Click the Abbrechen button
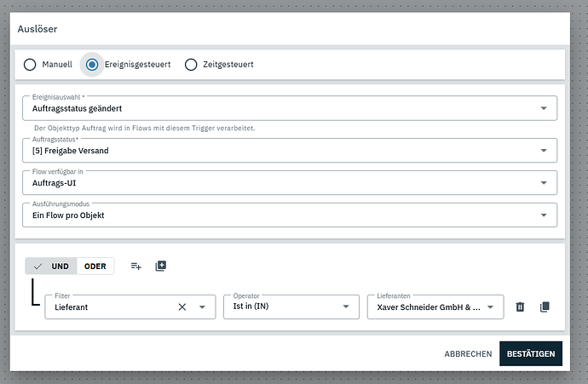This screenshot has height=384, width=588. 468,353
